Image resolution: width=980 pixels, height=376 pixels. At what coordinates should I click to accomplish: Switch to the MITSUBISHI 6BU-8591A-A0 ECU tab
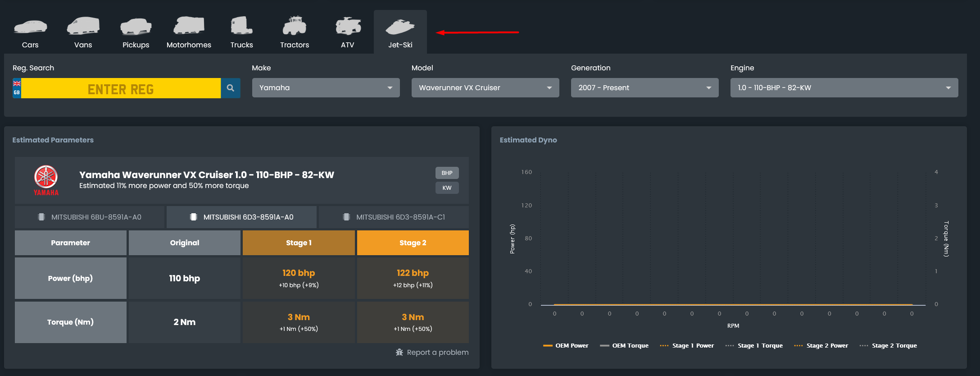click(x=90, y=217)
